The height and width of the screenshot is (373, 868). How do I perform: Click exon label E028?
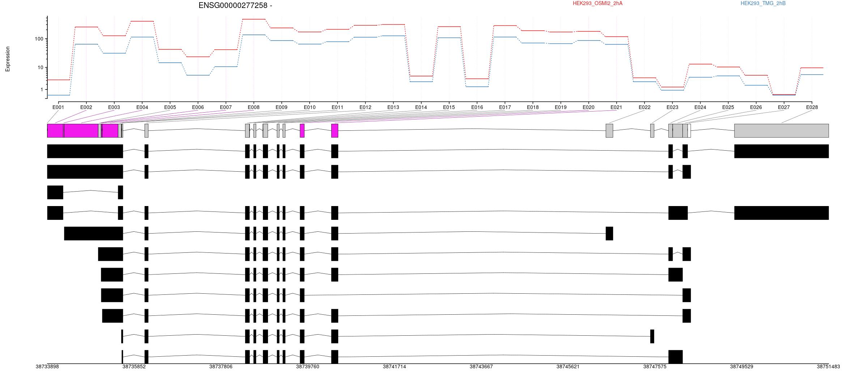tap(812, 107)
